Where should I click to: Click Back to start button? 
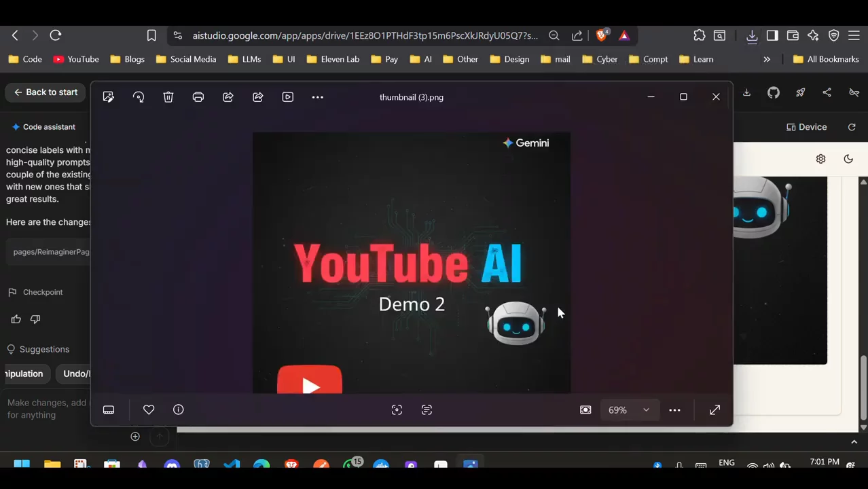pos(46,92)
